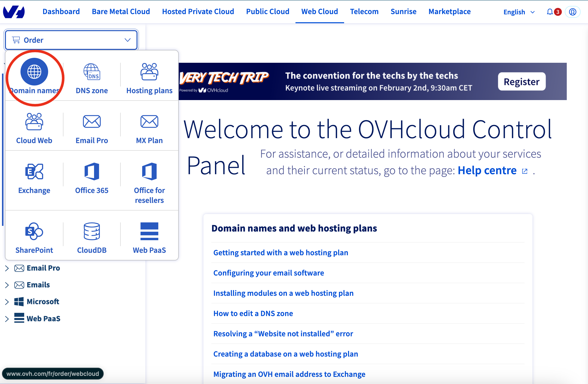Click 'Domain names and web hosting plans' heading
The image size is (588, 384).
coord(294,228)
